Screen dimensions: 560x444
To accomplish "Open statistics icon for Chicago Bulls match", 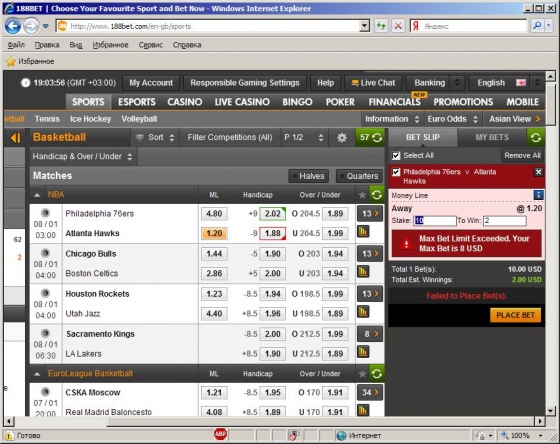I will (x=363, y=272).
